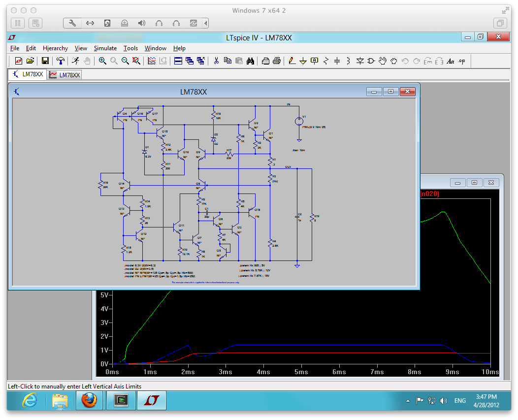Viewport: 518px width, 420px height.
Task: Click the LTspice taskbar button
Action: 152,400
